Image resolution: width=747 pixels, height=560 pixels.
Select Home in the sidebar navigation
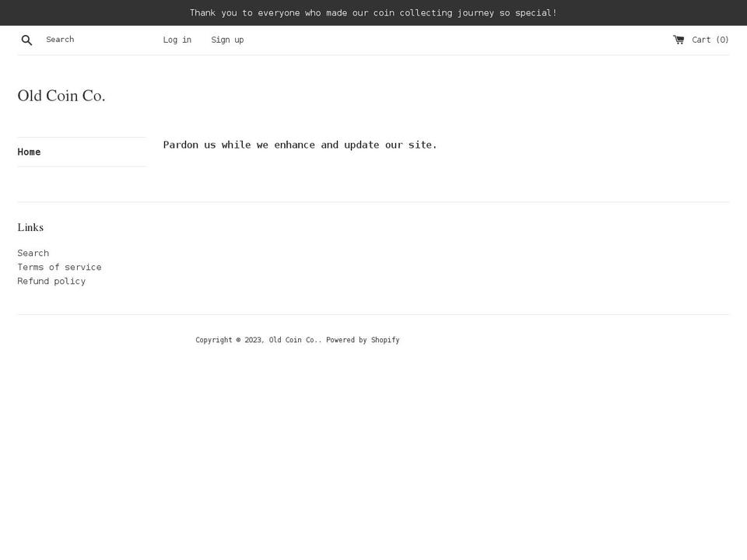pyautogui.click(x=29, y=152)
